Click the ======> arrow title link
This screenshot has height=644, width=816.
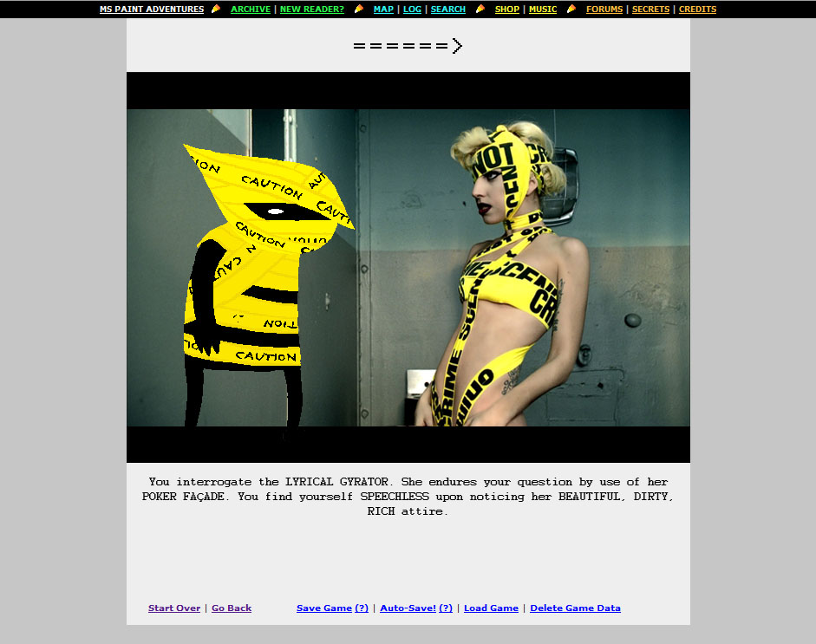tap(408, 46)
